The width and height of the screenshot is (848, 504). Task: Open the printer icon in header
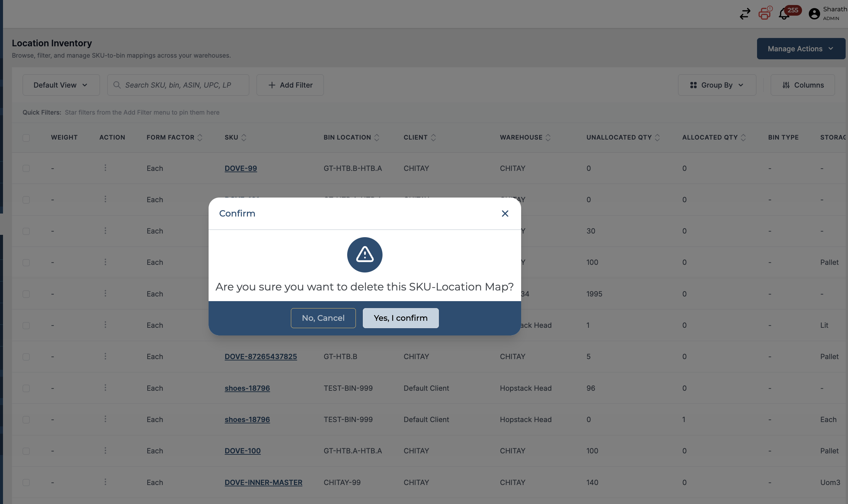[x=765, y=13]
